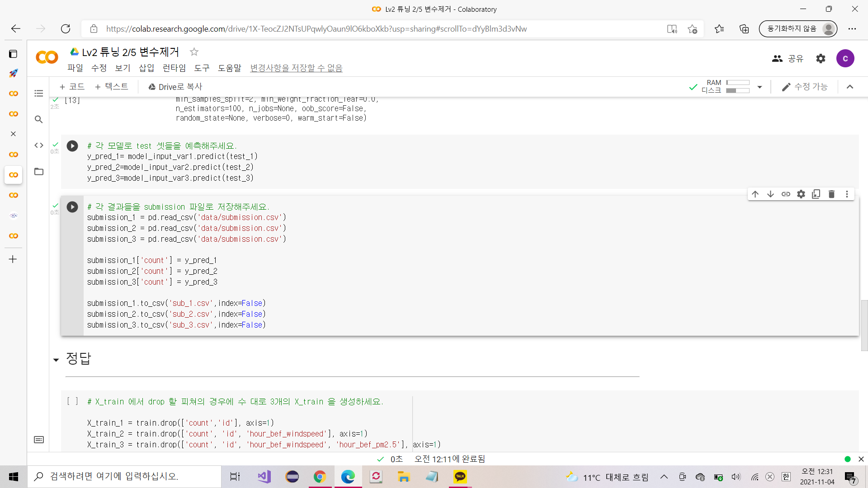Run the submission saving cell
The height and width of the screenshot is (488, 868).
[x=72, y=207]
